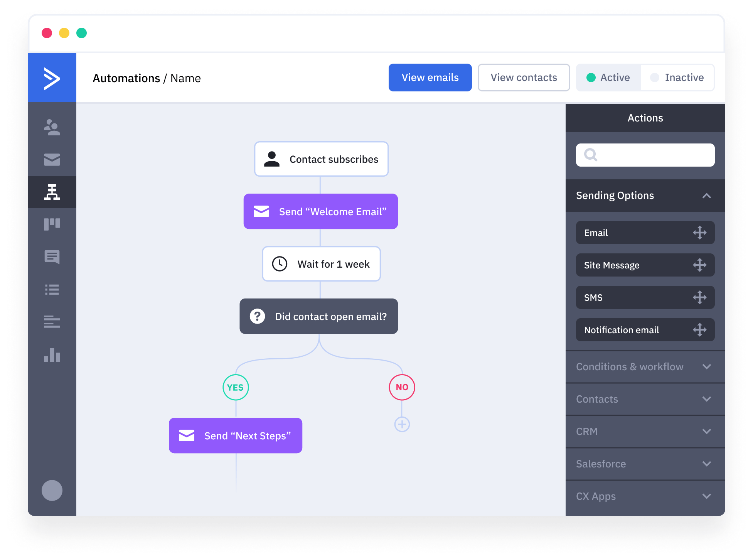The height and width of the screenshot is (560, 753).
Task: Open the Deals pipeline board icon
Action: click(x=52, y=224)
